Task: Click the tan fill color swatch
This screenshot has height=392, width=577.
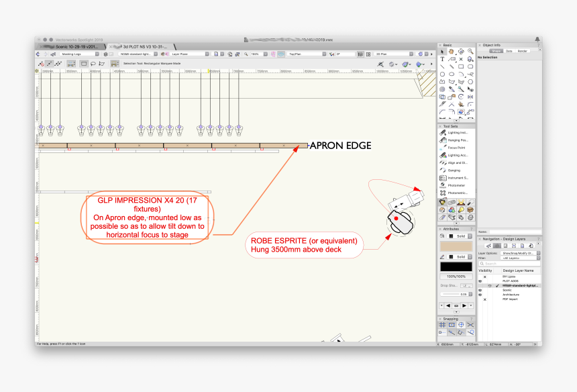Action: (x=456, y=246)
